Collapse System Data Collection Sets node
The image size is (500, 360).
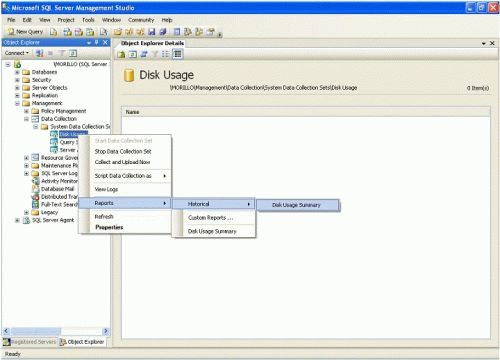click(x=36, y=127)
